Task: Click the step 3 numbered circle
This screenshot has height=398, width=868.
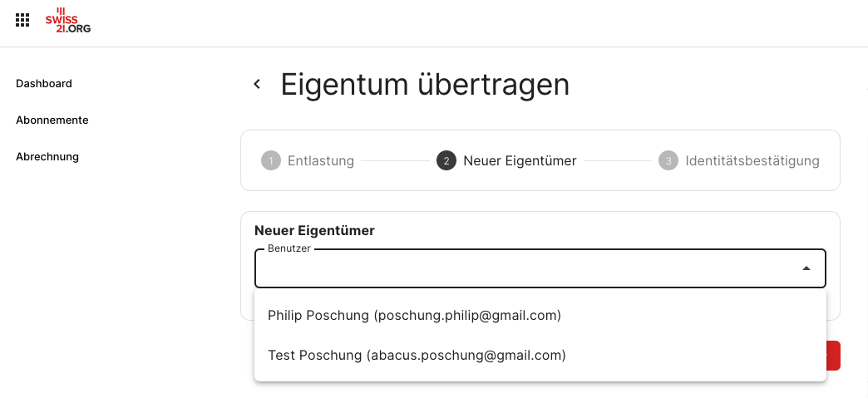Action: 668,161
